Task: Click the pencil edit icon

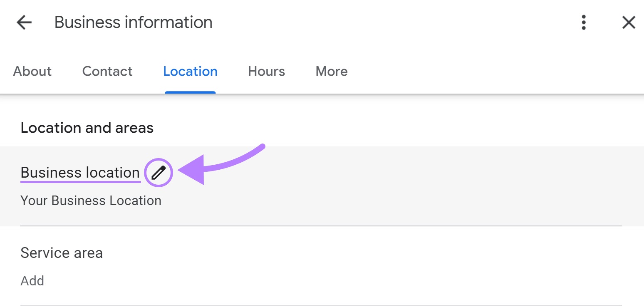Action: coord(159,173)
